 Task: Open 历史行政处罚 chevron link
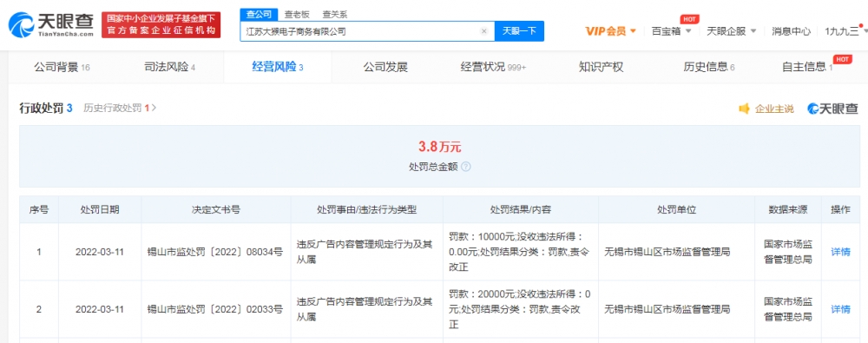120,108
